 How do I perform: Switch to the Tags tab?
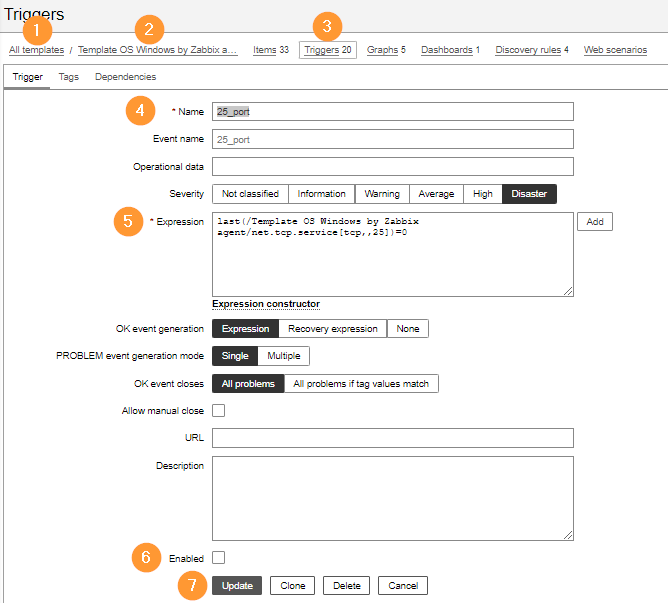[69, 77]
